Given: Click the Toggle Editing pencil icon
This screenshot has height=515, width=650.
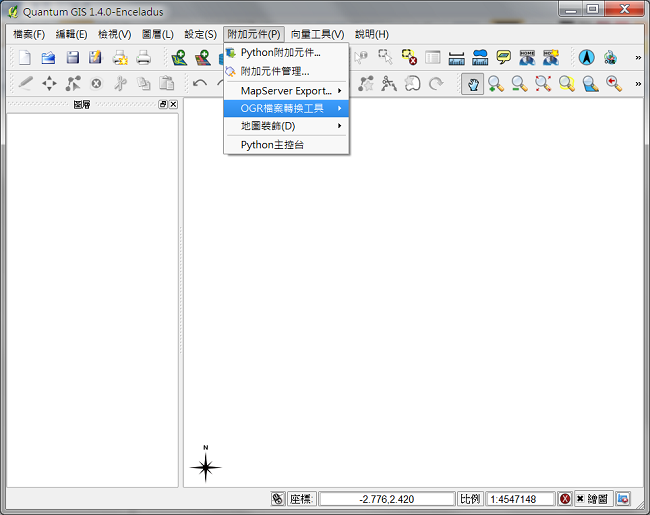Looking at the screenshot, I should (26, 84).
